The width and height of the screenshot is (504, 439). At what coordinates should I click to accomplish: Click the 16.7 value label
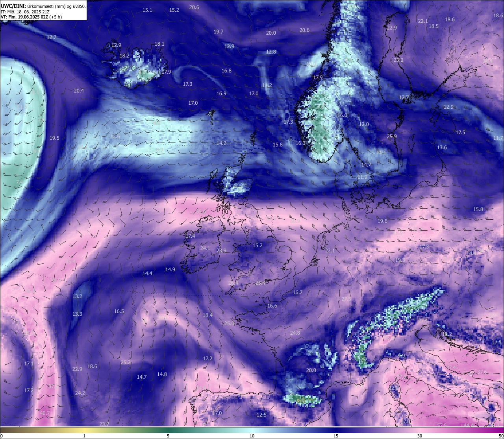coord(298,292)
